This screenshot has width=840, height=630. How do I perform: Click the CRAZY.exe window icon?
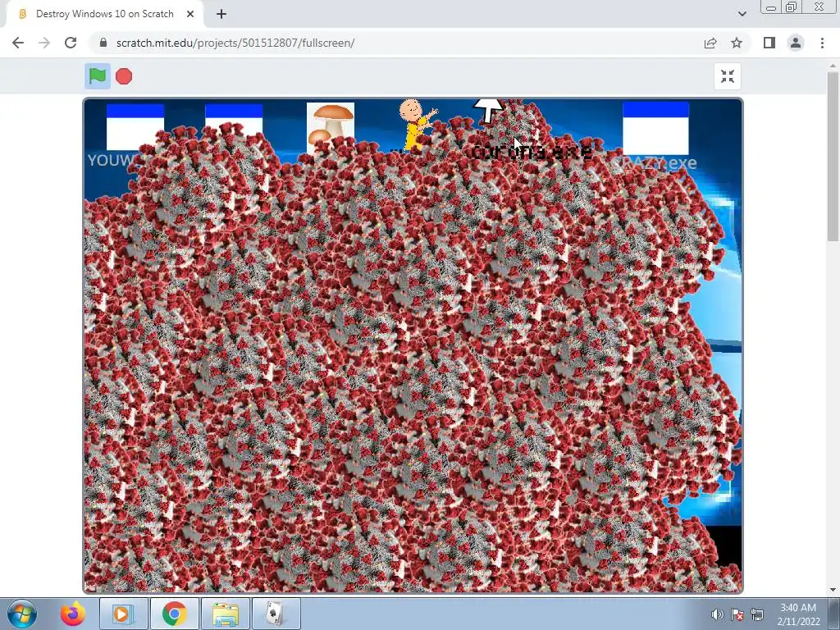click(655, 128)
